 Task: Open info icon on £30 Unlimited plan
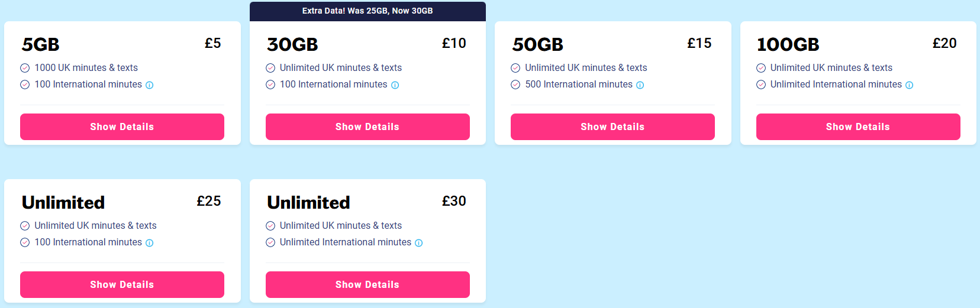coord(419,243)
